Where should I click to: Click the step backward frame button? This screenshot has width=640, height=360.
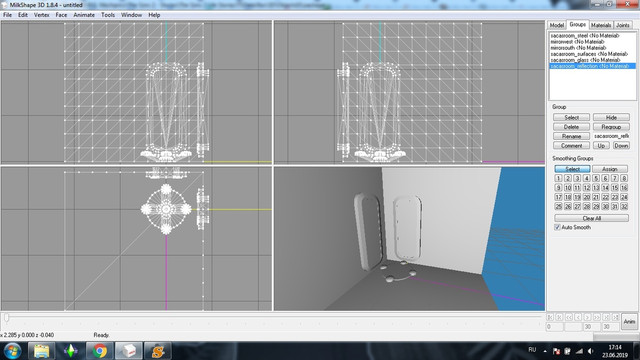[578, 317]
